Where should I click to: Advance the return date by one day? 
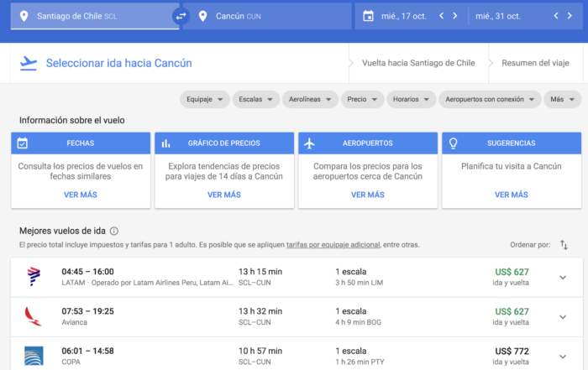tap(571, 16)
